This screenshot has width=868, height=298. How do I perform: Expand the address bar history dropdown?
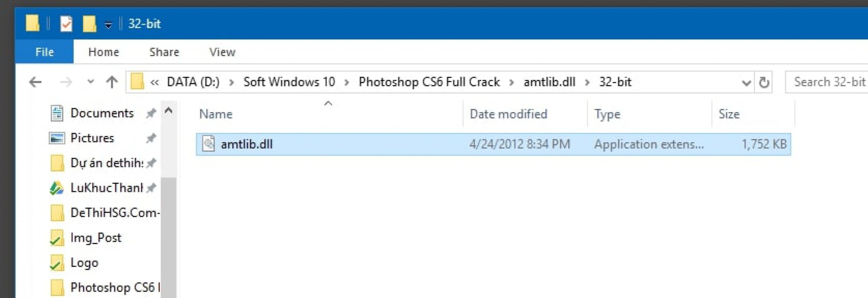click(746, 82)
